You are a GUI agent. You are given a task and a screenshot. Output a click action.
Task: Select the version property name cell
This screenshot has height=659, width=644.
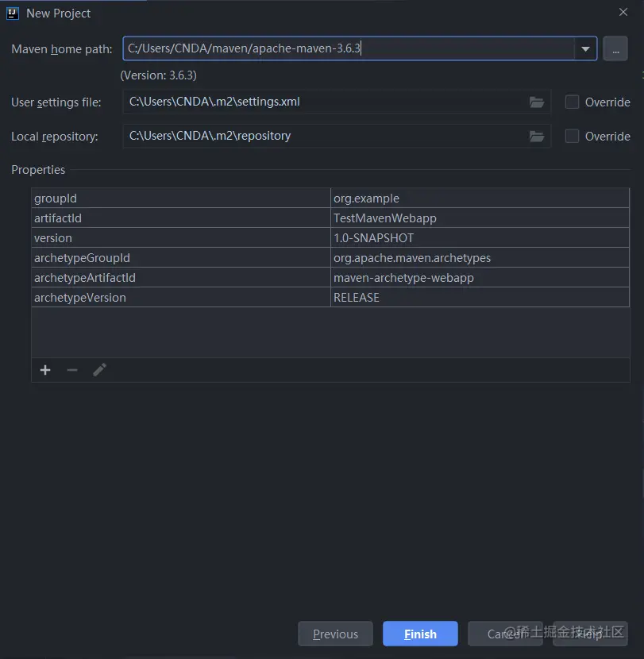point(181,238)
